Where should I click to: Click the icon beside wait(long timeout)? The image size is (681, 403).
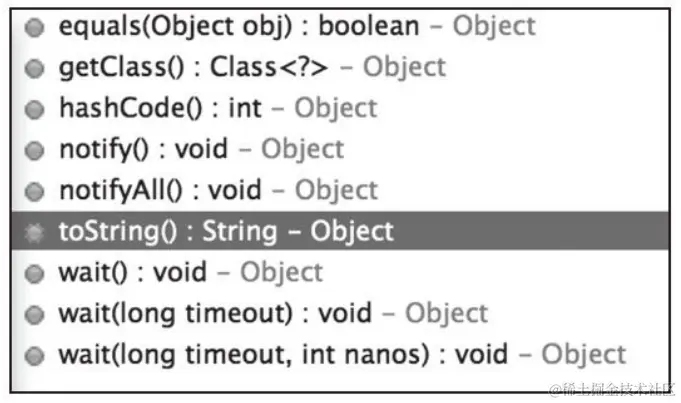pyautogui.click(x=34, y=315)
